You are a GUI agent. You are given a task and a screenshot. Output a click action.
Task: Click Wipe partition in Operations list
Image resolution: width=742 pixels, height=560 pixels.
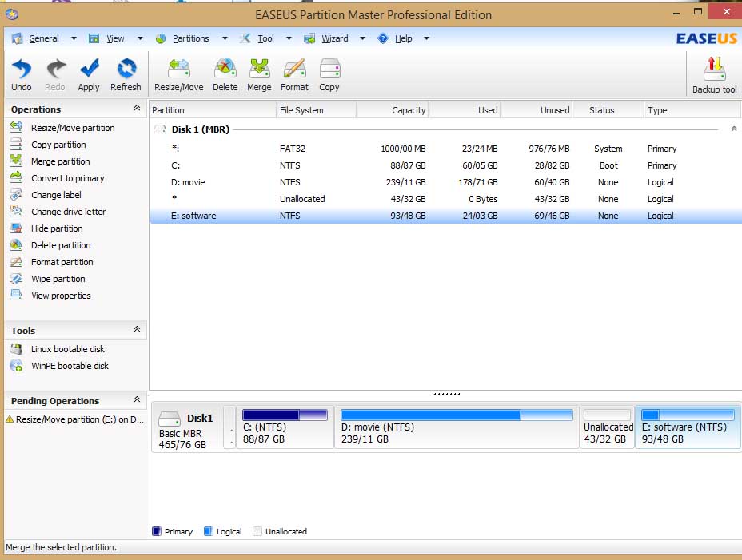58,279
